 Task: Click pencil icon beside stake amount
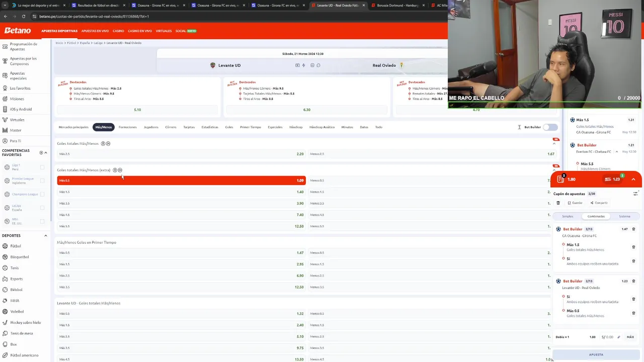[619, 337]
